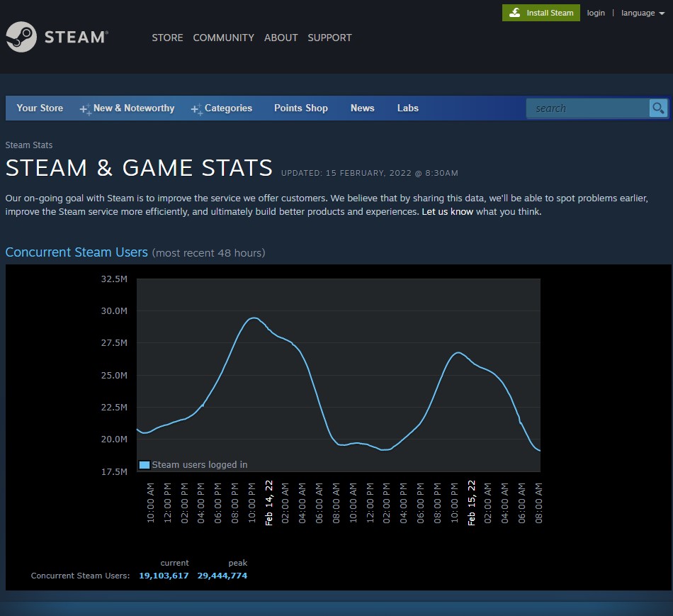Screen dimensions: 673x616
Task: Click the Install Steam download icon
Action: click(x=514, y=13)
